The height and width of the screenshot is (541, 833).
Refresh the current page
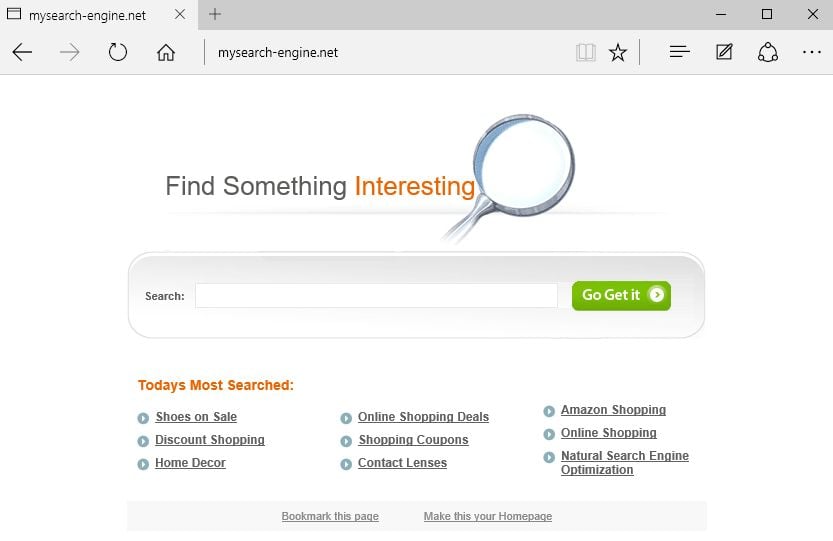pyautogui.click(x=118, y=53)
